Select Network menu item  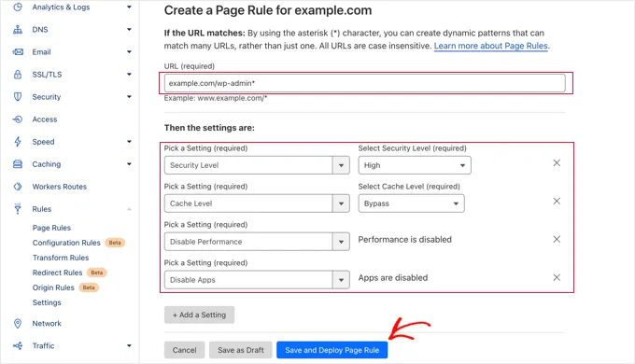(x=47, y=324)
